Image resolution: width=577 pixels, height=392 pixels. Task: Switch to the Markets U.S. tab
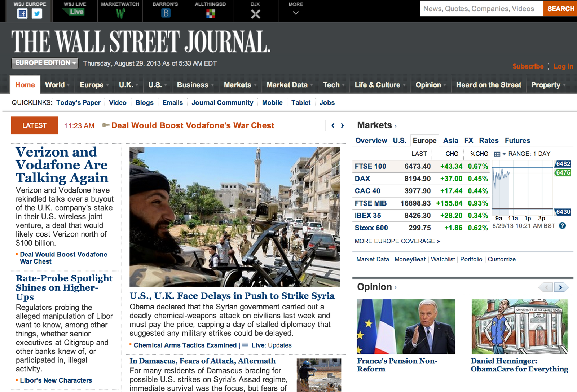tap(400, 141)
